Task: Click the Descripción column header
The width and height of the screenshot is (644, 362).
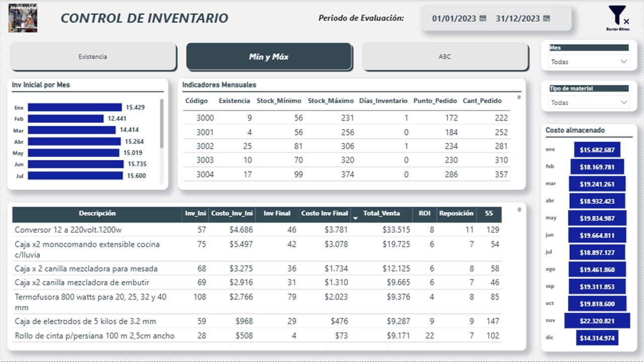Action: pyautogui.click(x=97, y=213)
